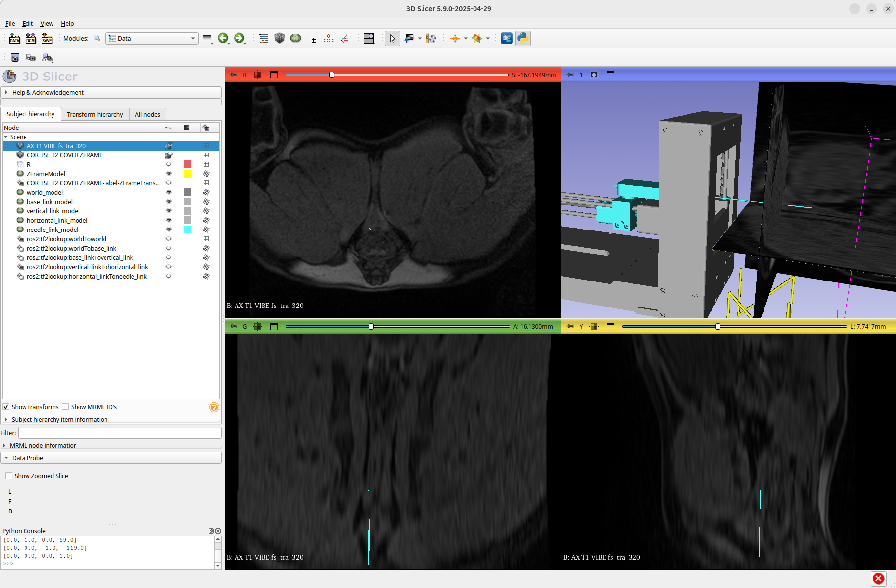Toggle visibility of vertical_link_model

click(x=169, y=211)
